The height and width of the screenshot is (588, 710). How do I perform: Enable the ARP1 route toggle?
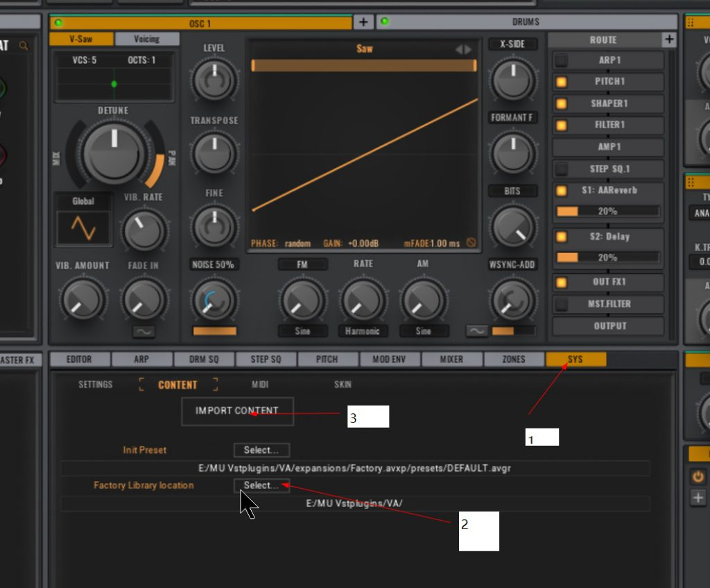(x=560, y=60)
